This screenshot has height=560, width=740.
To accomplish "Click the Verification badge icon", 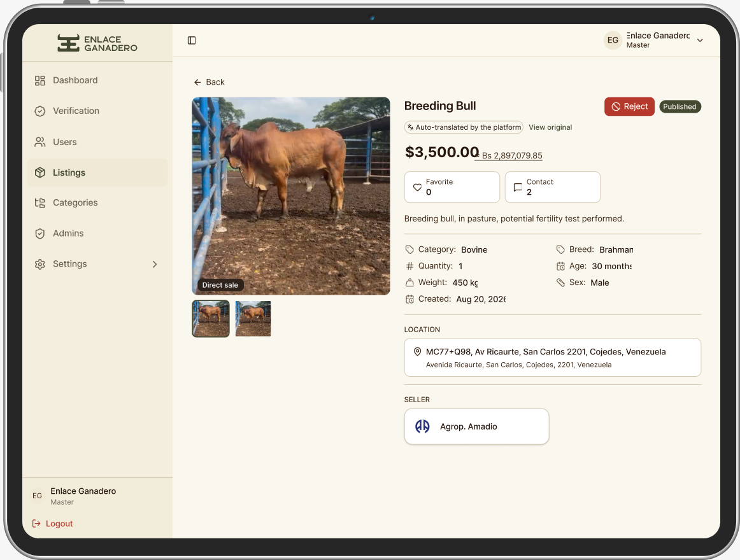I will pyautogui.click(x=40, y=111).
